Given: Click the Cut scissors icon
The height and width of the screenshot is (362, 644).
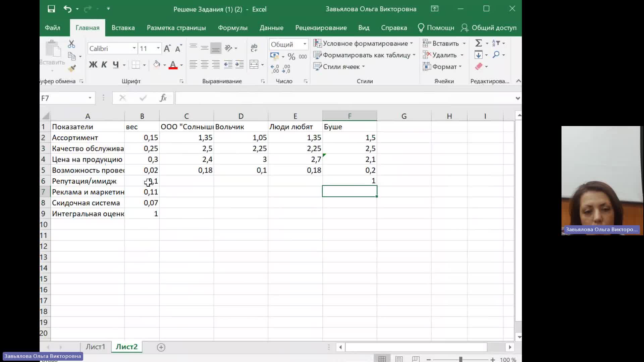Looking at the screenshot, I should pyautogui.click(x=71, y=44).
